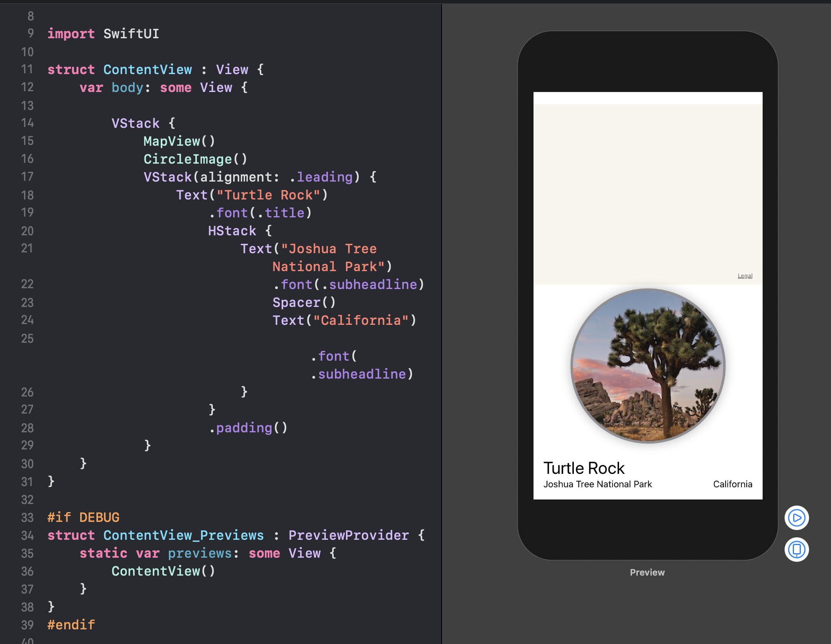Select the California label in preview
The height and width of the screenshot is (644, 831).
[x=733, y=484]
